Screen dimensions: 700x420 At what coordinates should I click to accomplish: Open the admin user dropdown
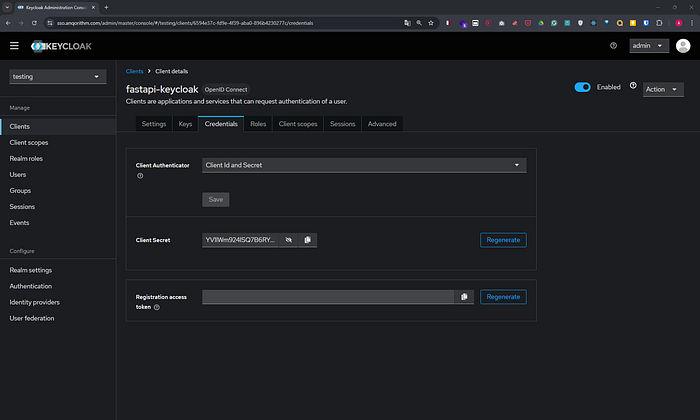pos(649,46)
